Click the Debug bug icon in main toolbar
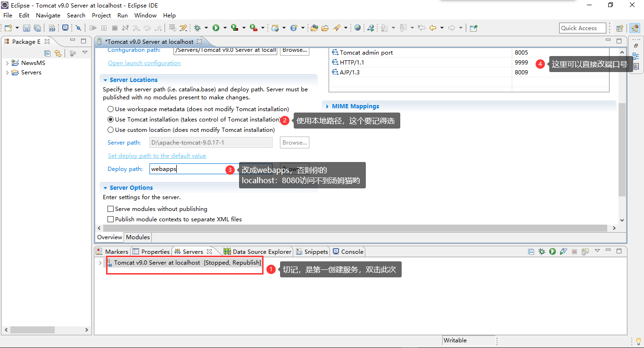 point(197,28)
